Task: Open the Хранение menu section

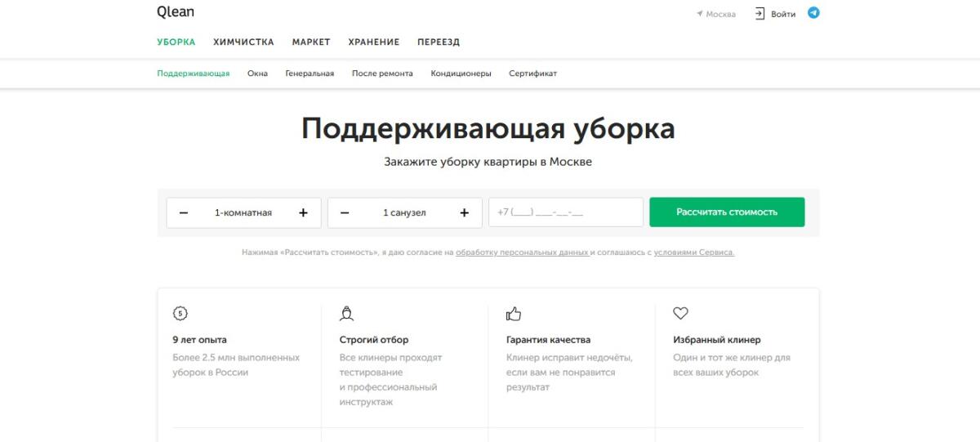Action: [373, 42]
